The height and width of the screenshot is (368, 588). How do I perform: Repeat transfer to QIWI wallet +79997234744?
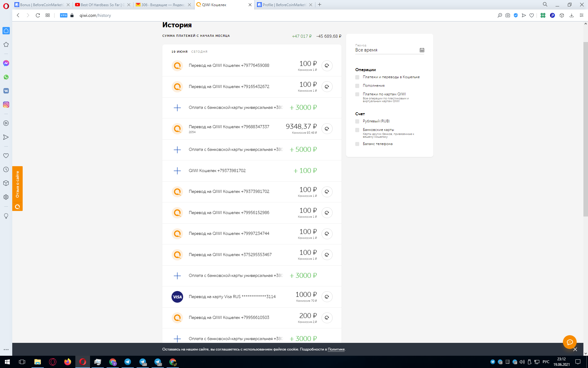click(327, 234)
